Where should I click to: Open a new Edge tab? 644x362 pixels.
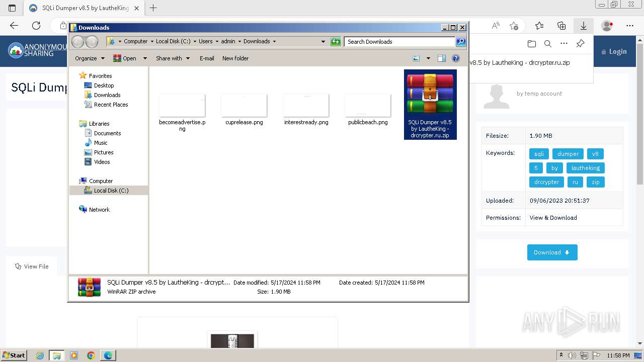[153, 8]
